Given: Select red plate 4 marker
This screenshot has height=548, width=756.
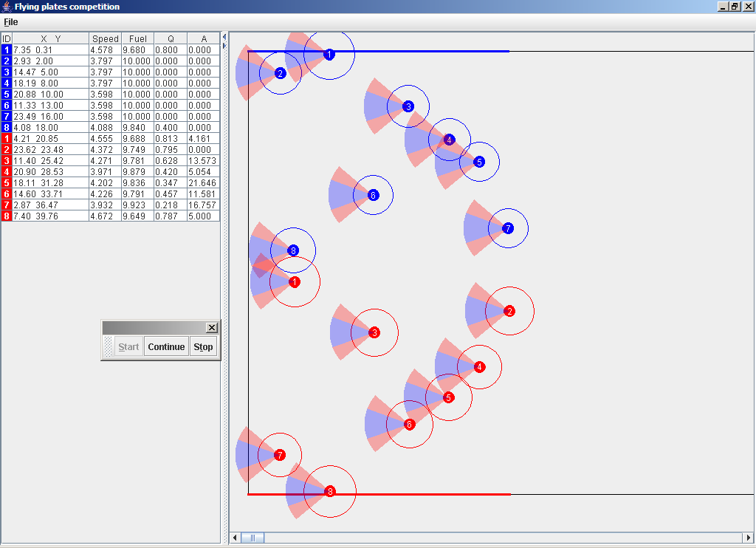Looking at the screenshot, I should click(478, 366).
